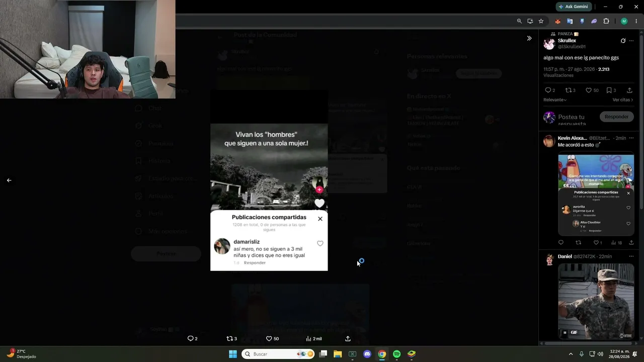The width and height of the screenshot is (644, 362).
Task: Bookmark this tab with the star icon
Action: tap(541, 21)
